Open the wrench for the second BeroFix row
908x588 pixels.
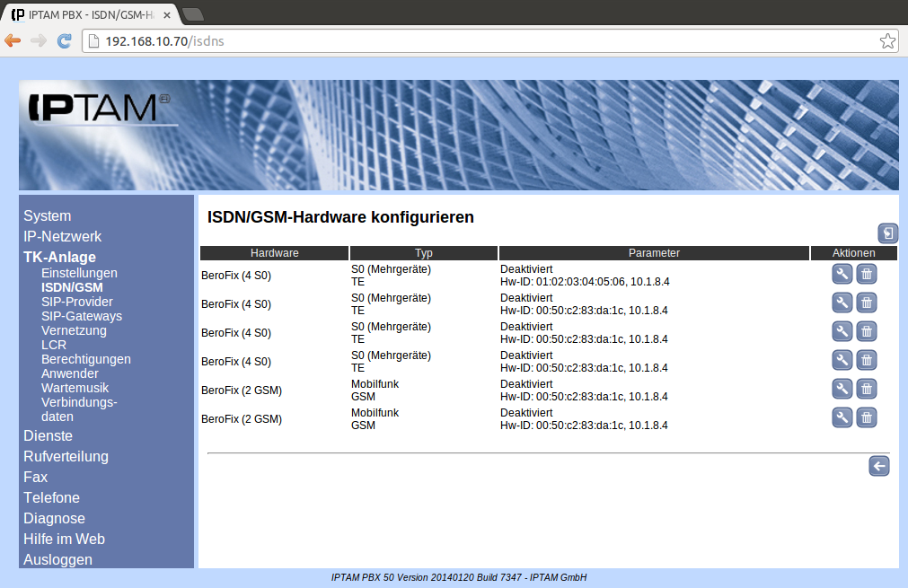[x=842, y=303]
